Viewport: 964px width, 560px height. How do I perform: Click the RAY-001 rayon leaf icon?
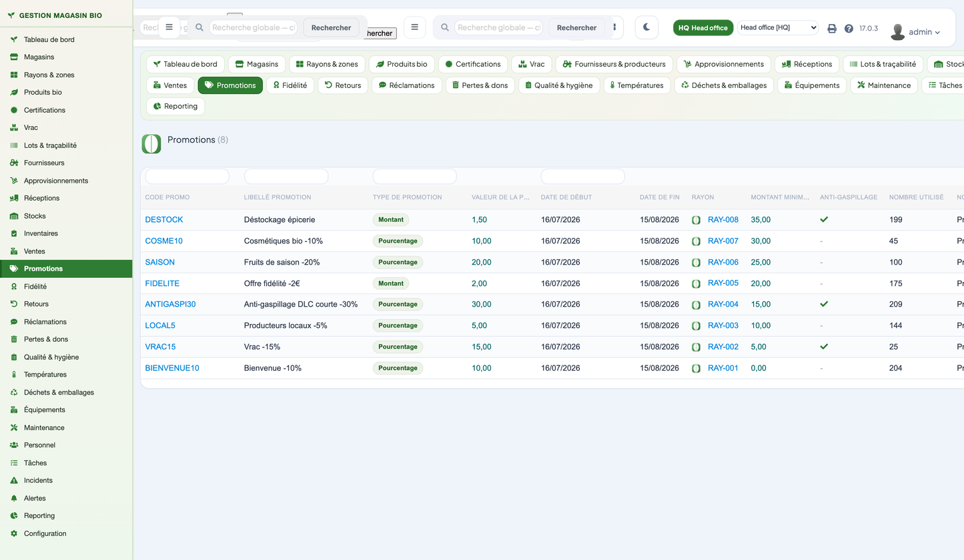[696, 368]
